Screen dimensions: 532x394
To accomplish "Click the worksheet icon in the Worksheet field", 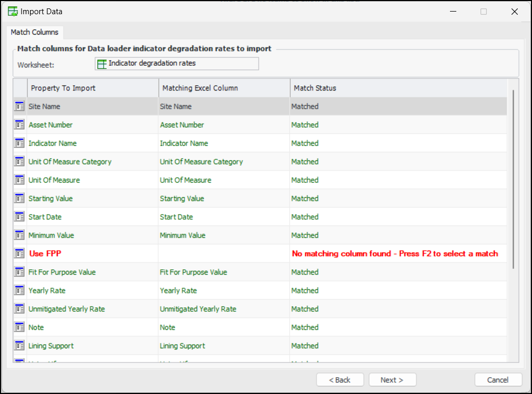I will point(102,64).
